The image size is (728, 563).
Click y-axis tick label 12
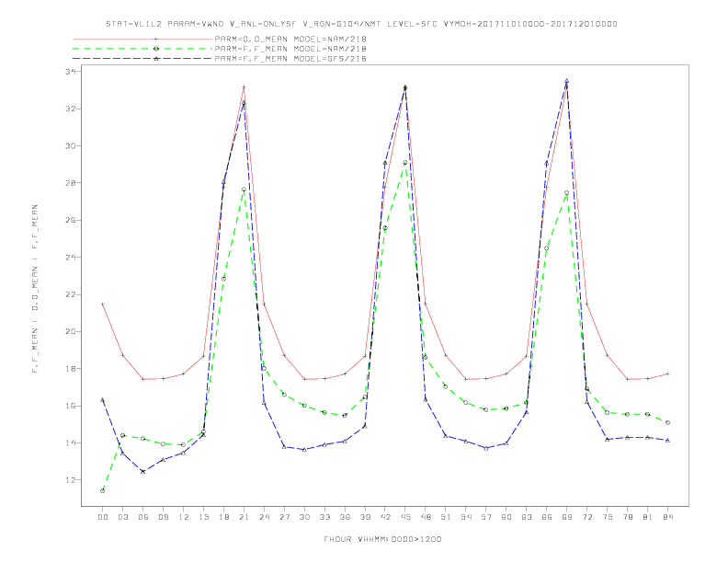point(71,480)
